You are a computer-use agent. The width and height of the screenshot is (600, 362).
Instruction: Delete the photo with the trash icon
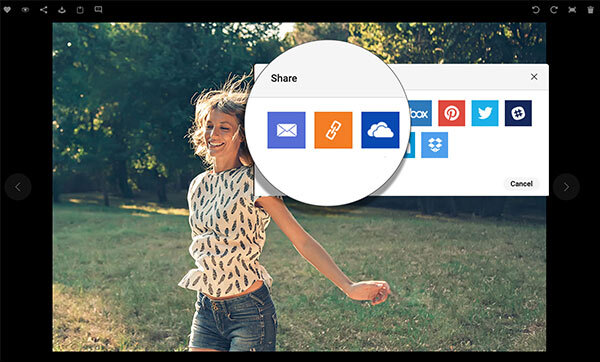pos(590,10)
